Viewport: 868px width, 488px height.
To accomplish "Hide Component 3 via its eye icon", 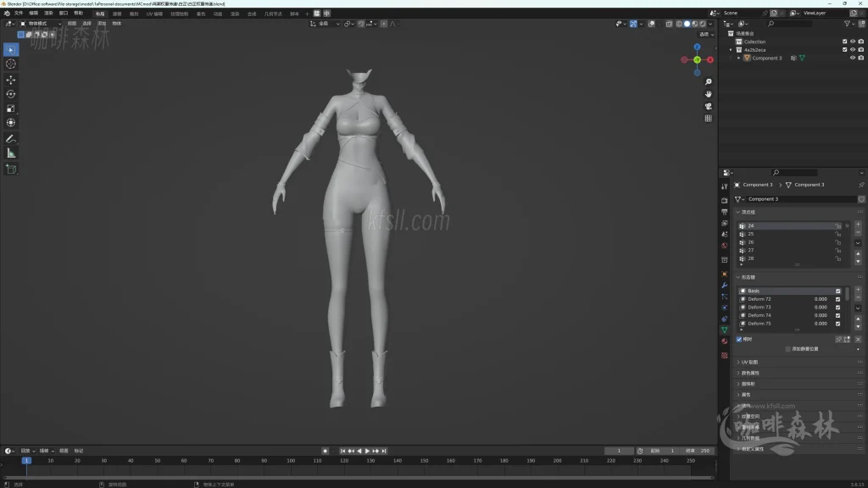I will pyautogui.click(x=853, y=58).
